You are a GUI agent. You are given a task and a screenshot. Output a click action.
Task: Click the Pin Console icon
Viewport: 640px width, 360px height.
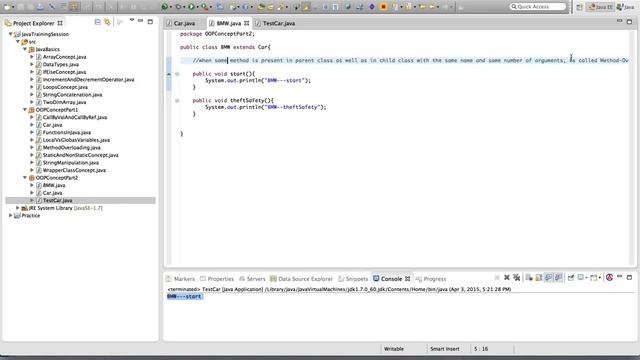(571, 278)
